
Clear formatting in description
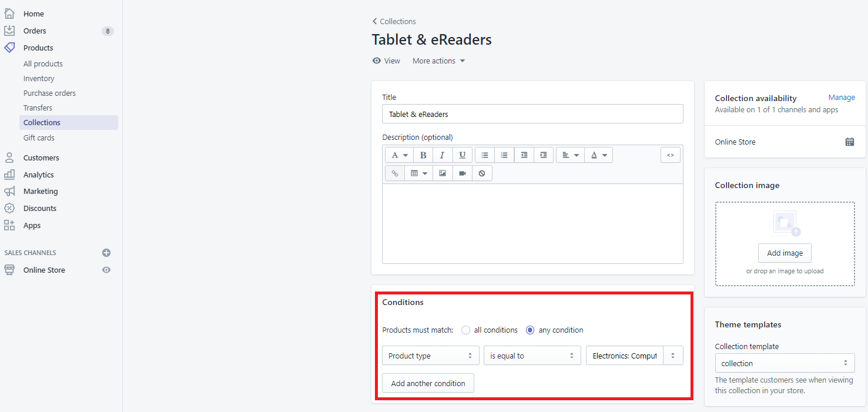482,173
